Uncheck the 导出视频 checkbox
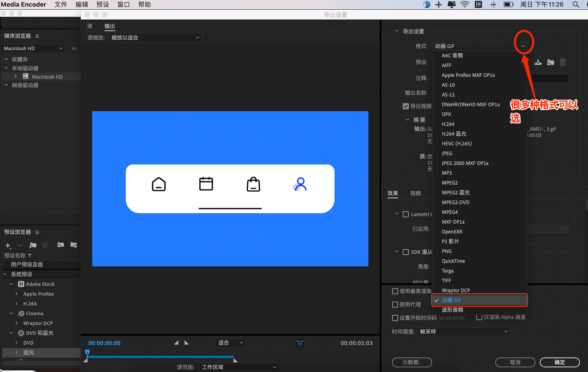 click(x=405, y=106)
